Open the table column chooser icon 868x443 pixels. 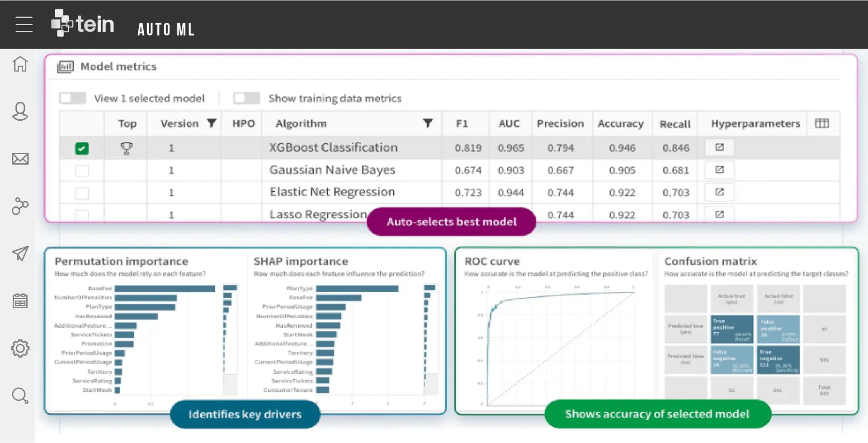coord(821,123)
